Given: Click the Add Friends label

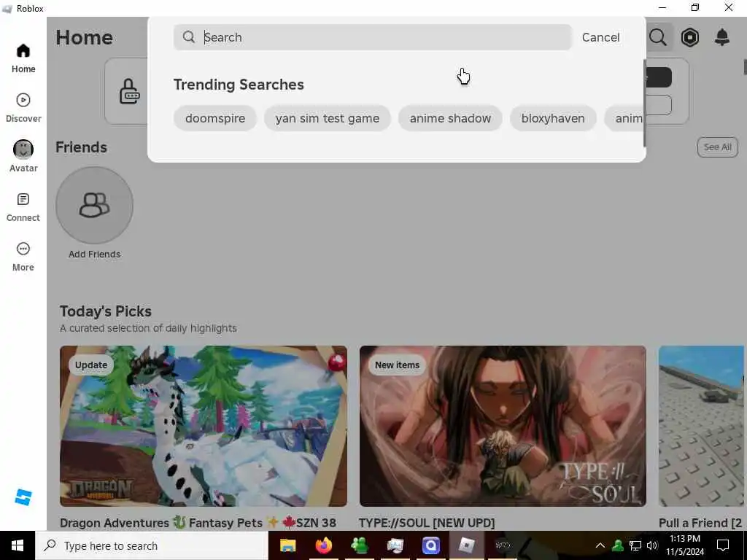Looking at the screenshot, I should click(x=94, y=254).
